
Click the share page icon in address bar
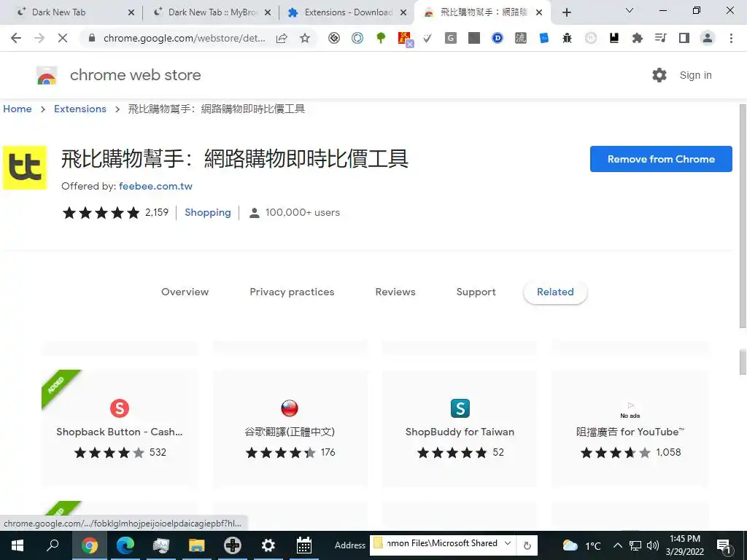[x=282, y=38]
